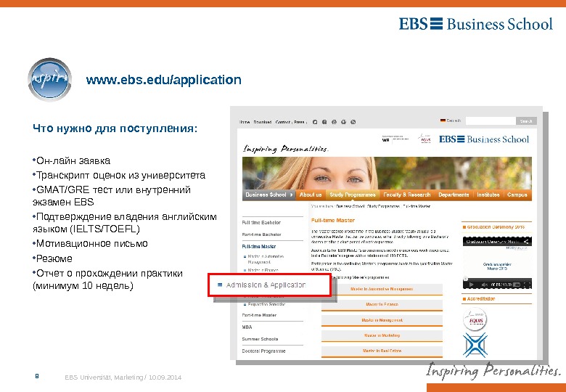
Task: Click the footer 'EBS Universität, Marketing / 10.09.2014'
Action: 123,377
